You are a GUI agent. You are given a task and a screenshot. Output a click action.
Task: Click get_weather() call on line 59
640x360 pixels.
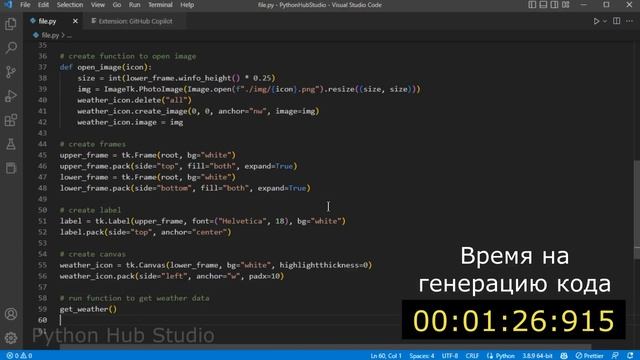coord(88,309)
